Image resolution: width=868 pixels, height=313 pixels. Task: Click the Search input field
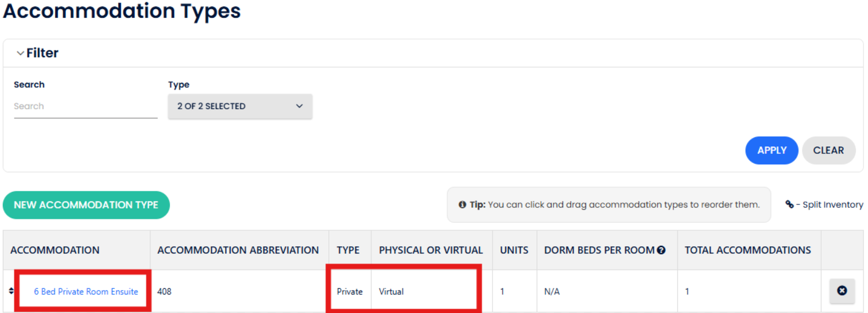[x=86, y=106]
